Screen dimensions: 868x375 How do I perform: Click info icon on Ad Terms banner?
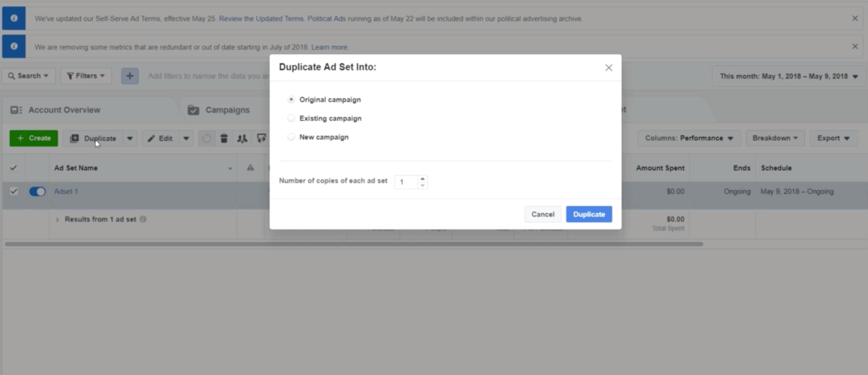click(14, 18)
